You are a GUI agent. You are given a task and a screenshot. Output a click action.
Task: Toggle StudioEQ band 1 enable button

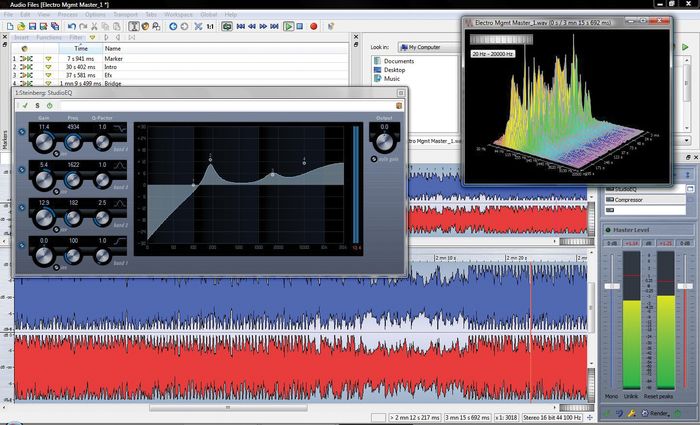click(x=22, y=245)
